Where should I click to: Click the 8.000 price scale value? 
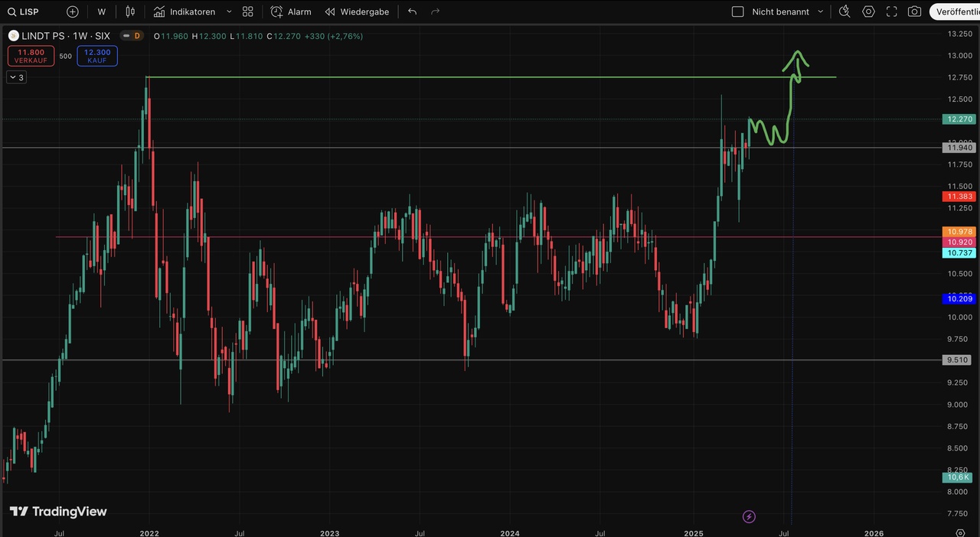(x=959, y=492)
